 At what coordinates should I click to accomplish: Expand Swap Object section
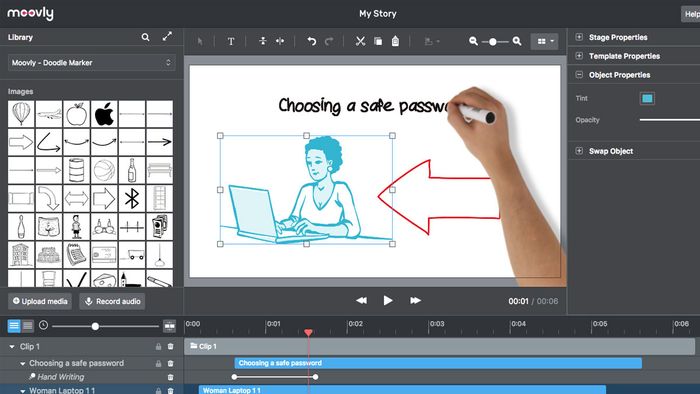click(579, 151)
